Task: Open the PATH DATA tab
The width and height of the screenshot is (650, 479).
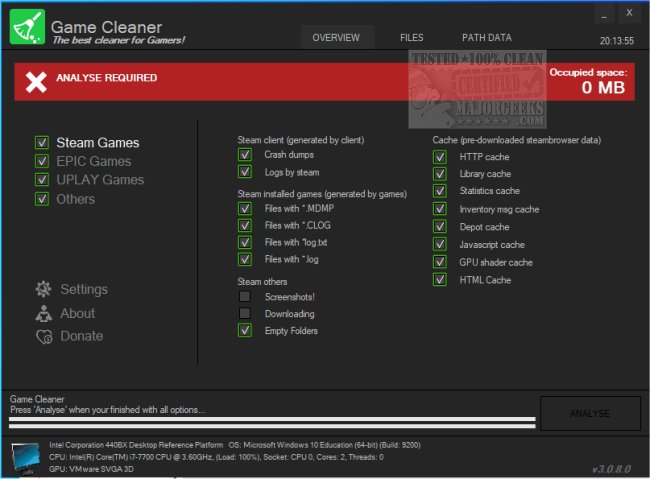Action: (x=487, y=38)
